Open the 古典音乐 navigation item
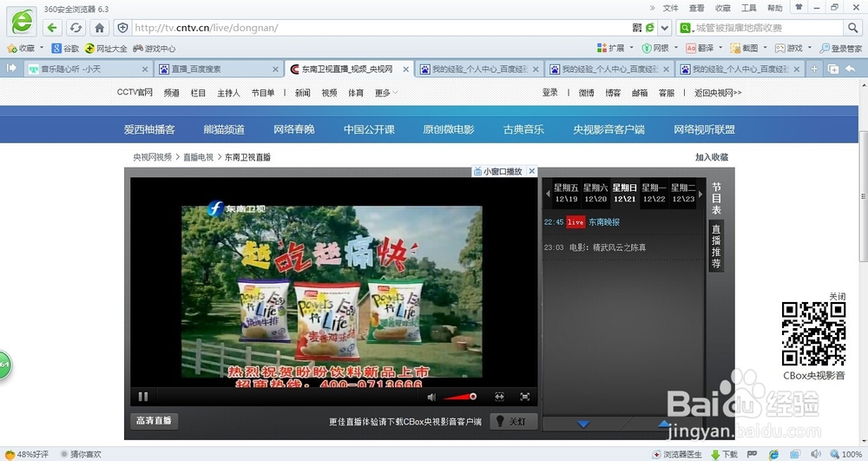Image resolution: width=868 pixels, height=461 pixels. (523, 129)
